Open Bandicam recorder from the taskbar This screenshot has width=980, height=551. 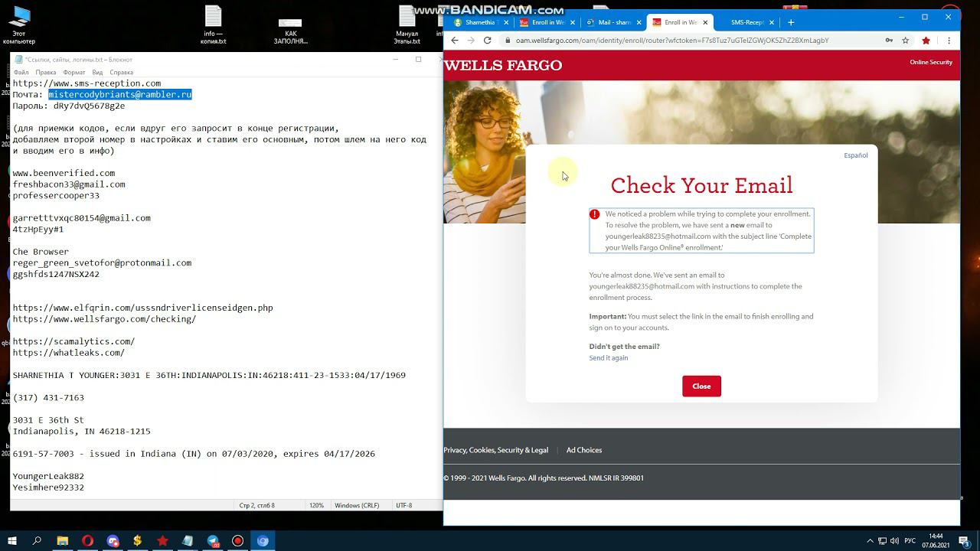tap(237, 541)
